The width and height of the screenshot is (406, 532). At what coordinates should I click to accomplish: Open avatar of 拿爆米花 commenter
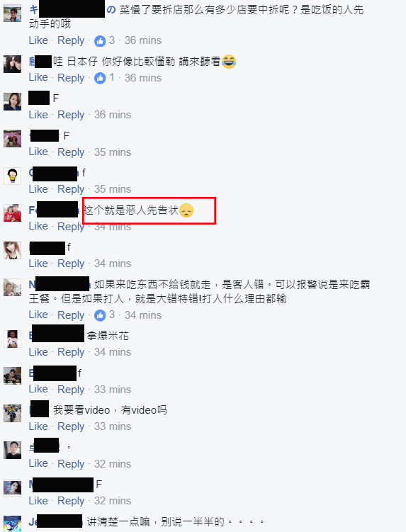coord(13,339)
